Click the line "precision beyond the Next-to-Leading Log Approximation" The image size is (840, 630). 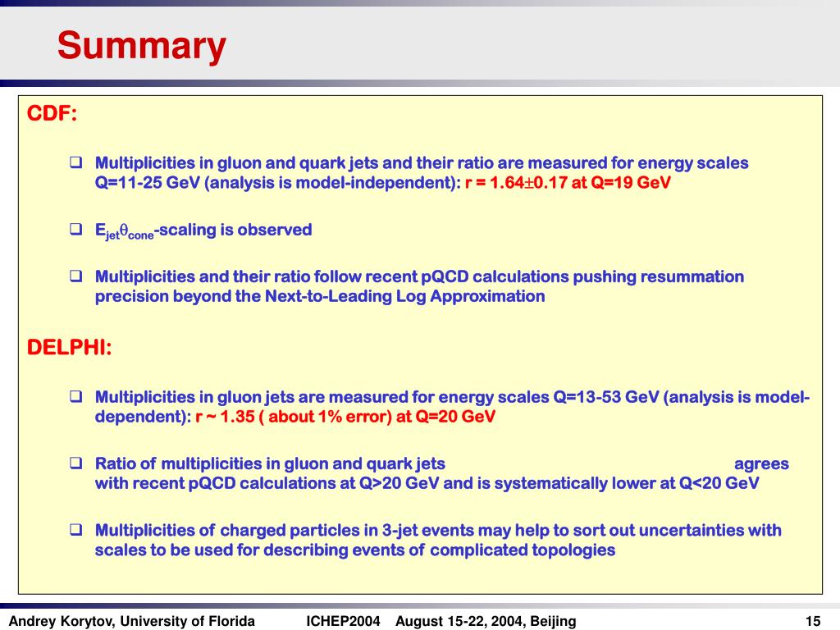tap(320, 296)
